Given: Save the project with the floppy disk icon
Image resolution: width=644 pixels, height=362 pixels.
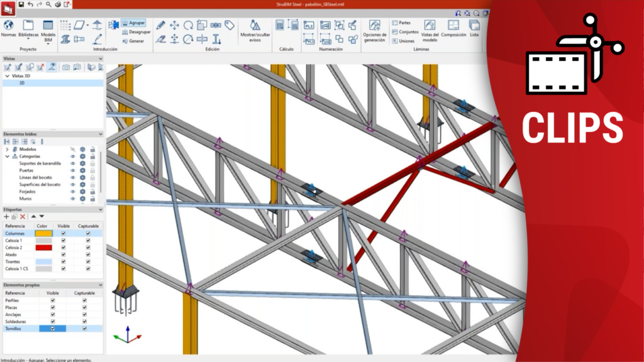Looking at the screenshot, I should click(x=21, y=4).
